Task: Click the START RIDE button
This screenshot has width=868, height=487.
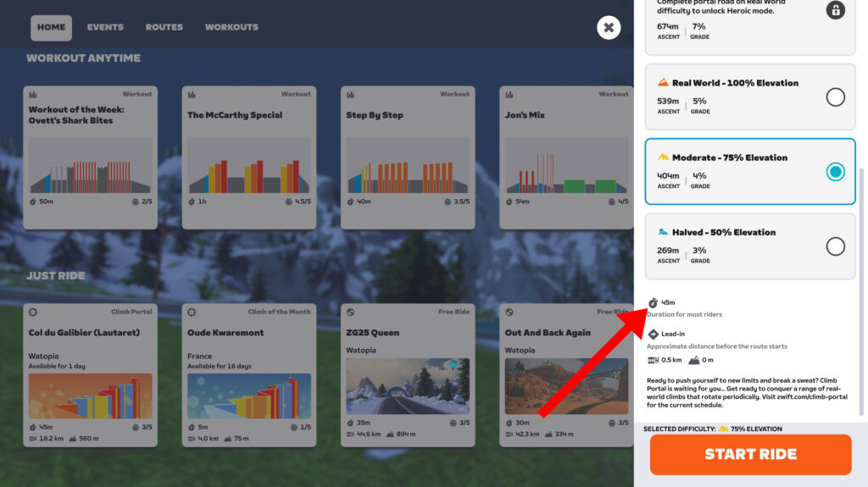Action: pyautogui.click(x=750, y=454)
